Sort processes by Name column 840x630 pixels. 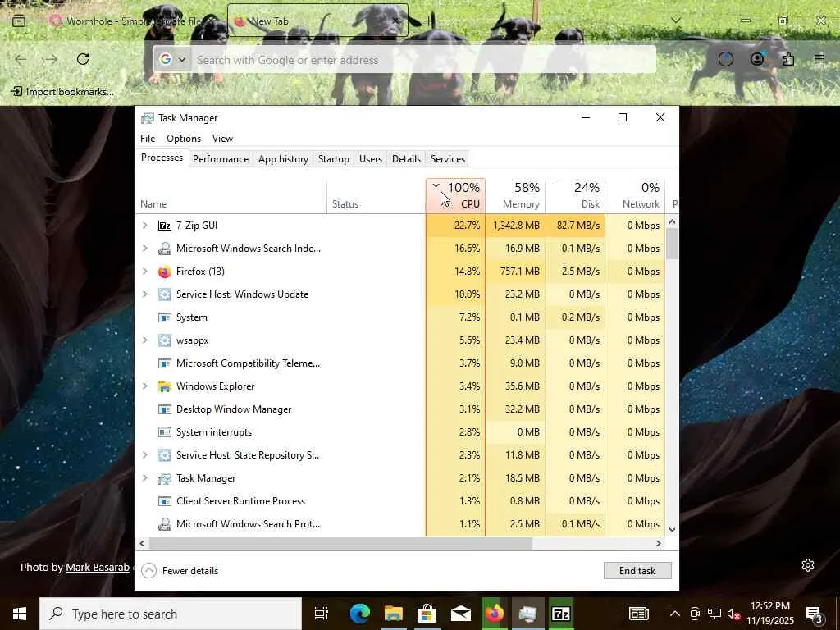coord(231,195)
